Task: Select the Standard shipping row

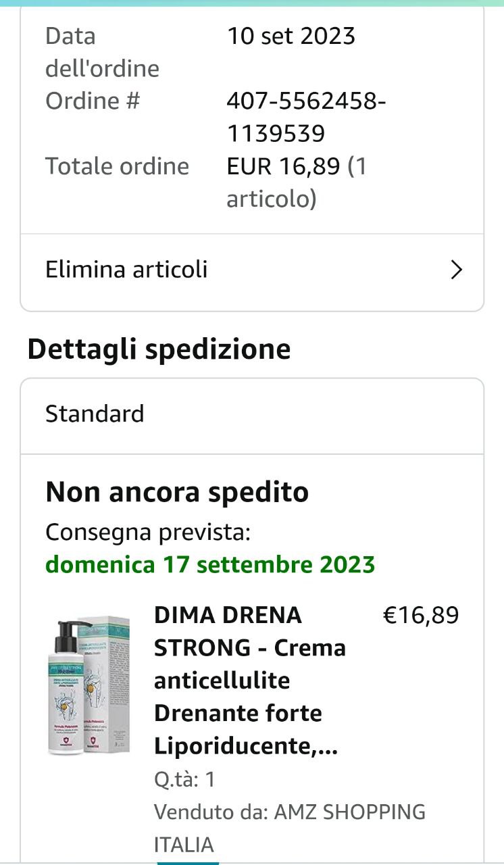Action: (252, 415)
